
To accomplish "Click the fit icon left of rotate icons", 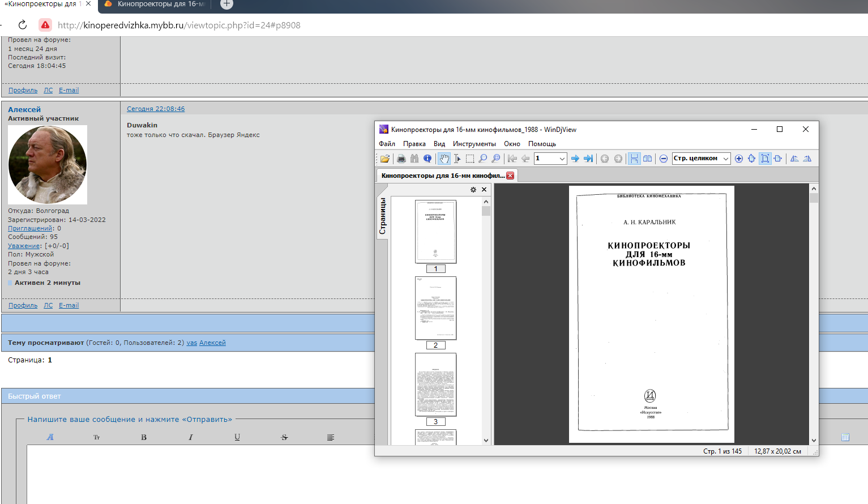I will pos(778,159).
